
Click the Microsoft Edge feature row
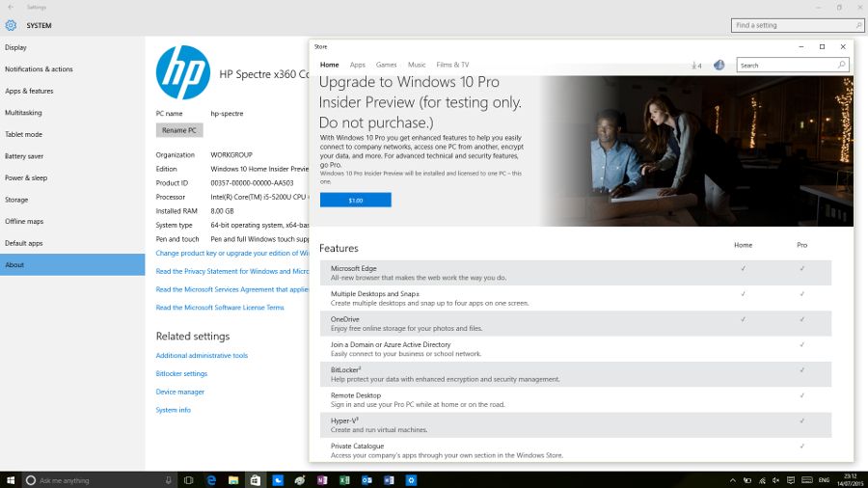click(x=576, y=273)
